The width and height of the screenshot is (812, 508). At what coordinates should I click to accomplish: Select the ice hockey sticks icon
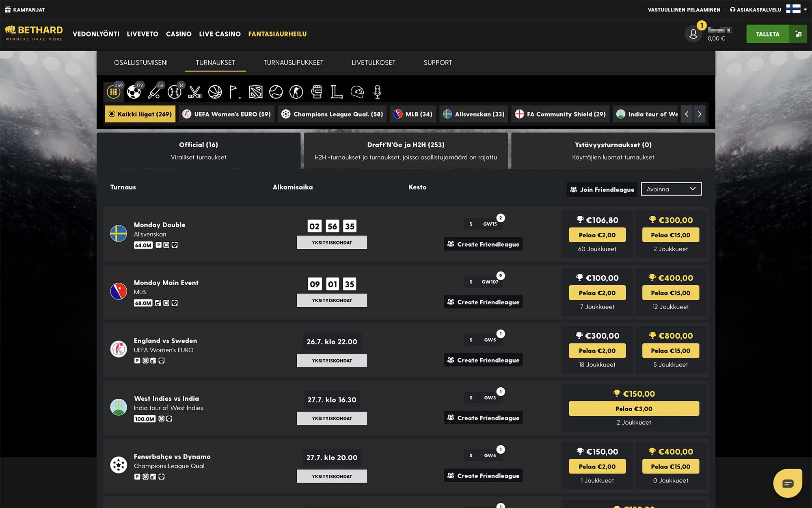point(195,92)
